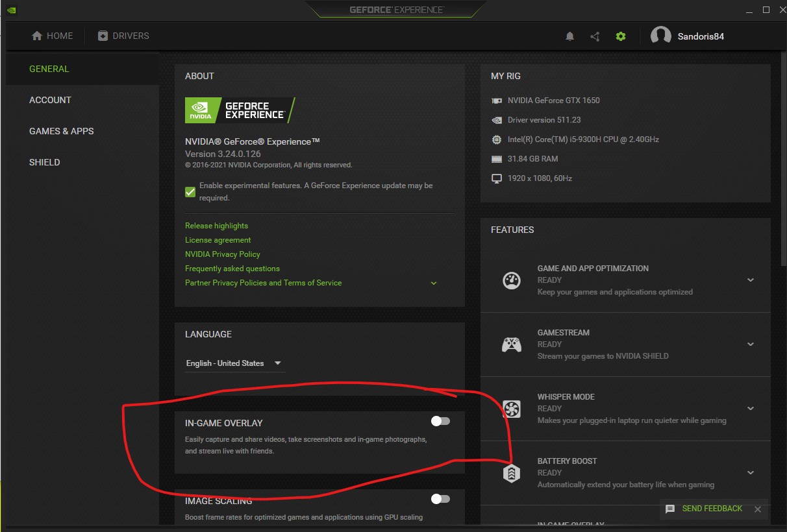Turn on the Image Scaling switch
Viewport: 787px width, 532px height.
(x=440, y=499)
